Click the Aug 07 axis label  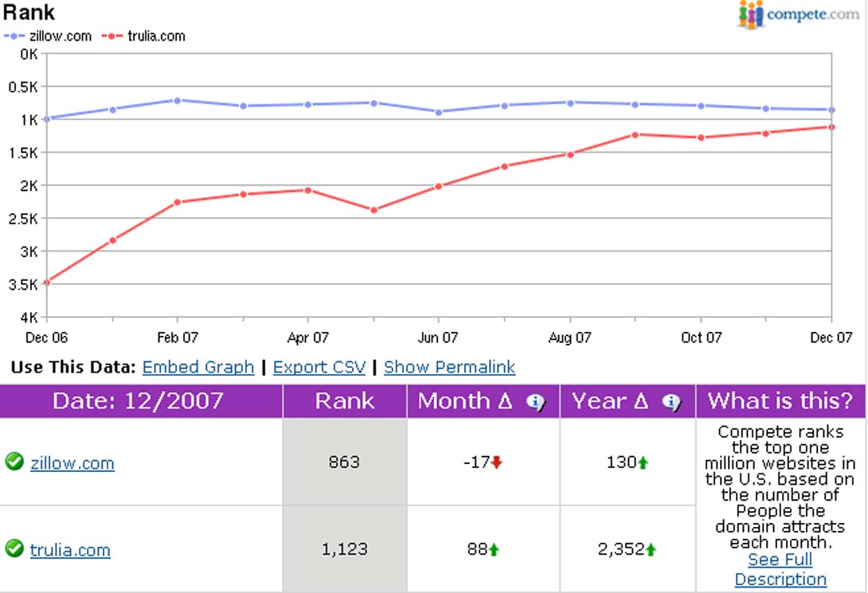[x=569, y=337]
